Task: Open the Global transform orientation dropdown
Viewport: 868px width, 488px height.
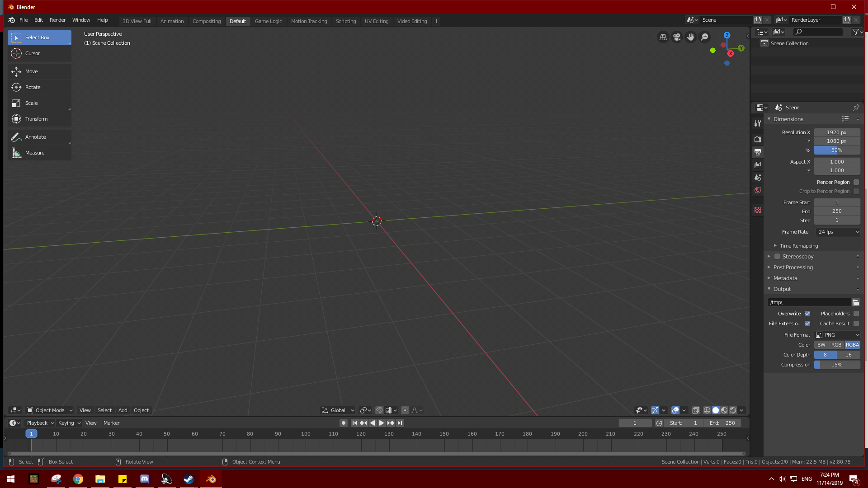Action: [338, 410]
